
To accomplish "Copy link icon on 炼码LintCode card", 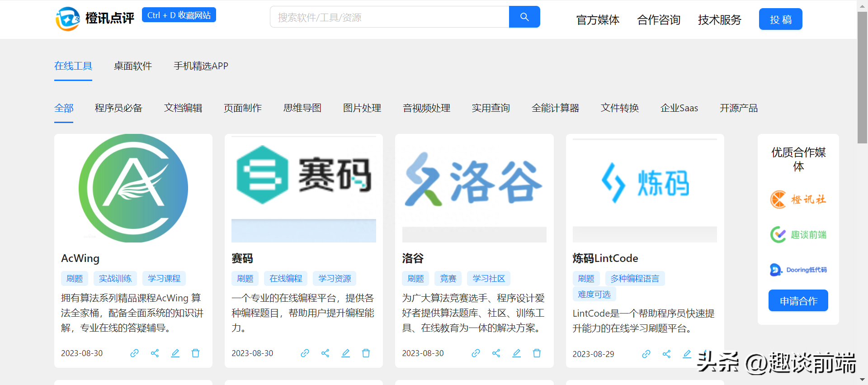I will click(646, 354).
